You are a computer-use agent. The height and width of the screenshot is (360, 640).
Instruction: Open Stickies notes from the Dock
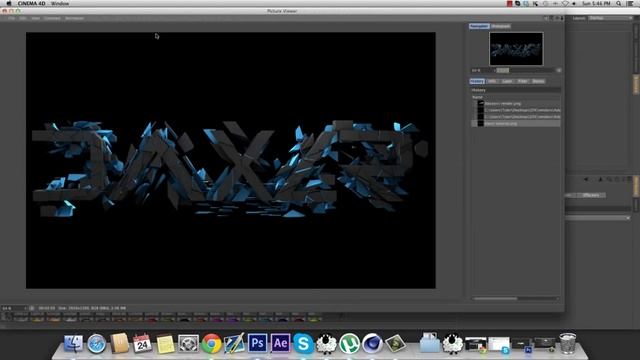(x=165, y=344)
